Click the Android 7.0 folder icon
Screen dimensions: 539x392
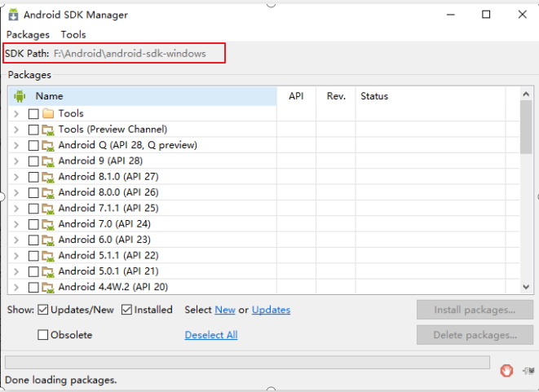(x=48, y=224)
